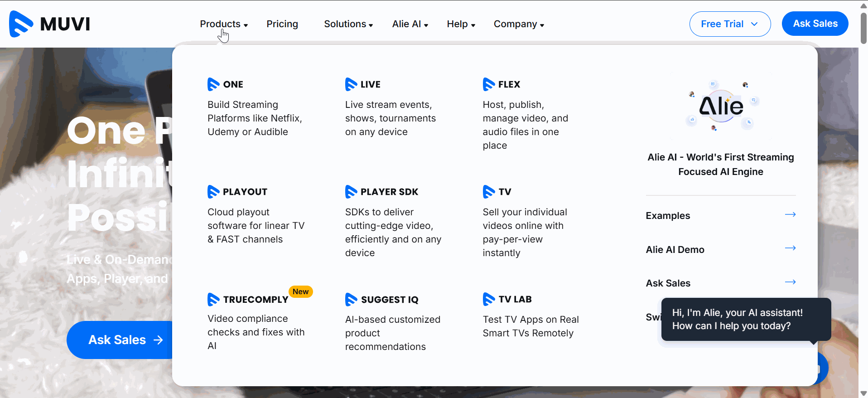Expand the Alie AI dropdown menu
The image size is (868, 398).
tap(410, 24)
